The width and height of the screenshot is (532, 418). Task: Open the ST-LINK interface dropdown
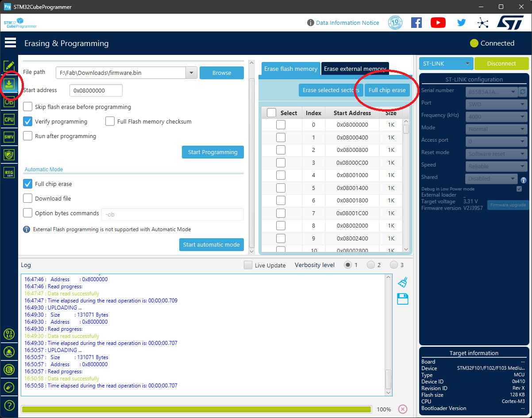click(x=446, y=63)
